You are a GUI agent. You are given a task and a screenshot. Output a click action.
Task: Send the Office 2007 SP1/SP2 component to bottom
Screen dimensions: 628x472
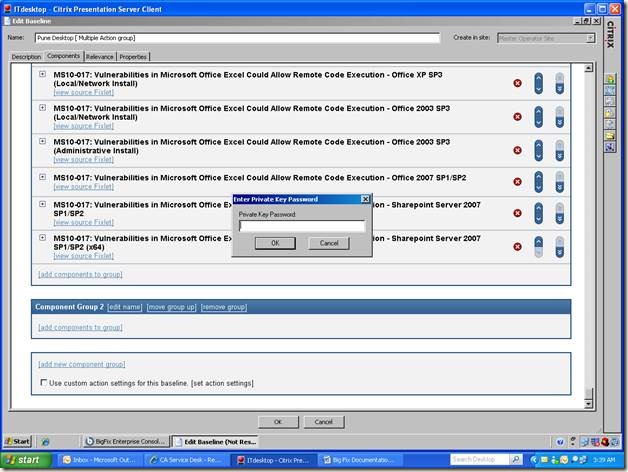560,188
